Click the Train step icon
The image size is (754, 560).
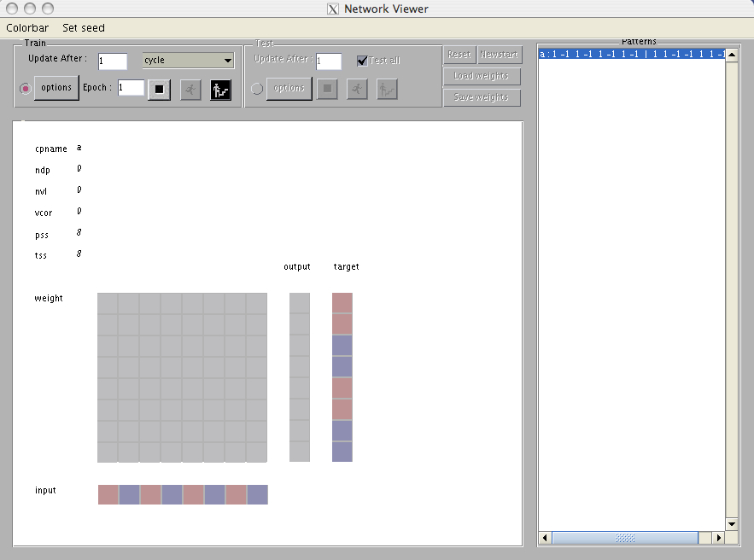click(x=221, y=89)
